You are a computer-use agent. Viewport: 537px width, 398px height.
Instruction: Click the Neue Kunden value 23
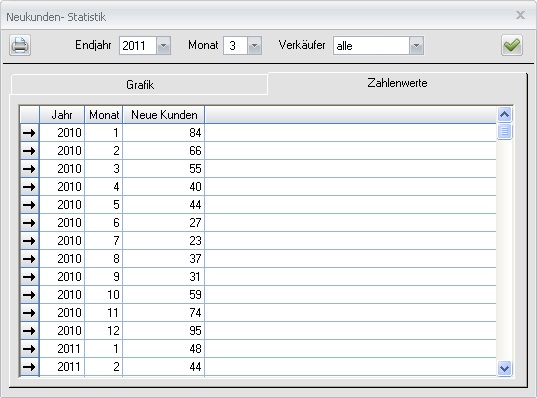tap(164, 241)
